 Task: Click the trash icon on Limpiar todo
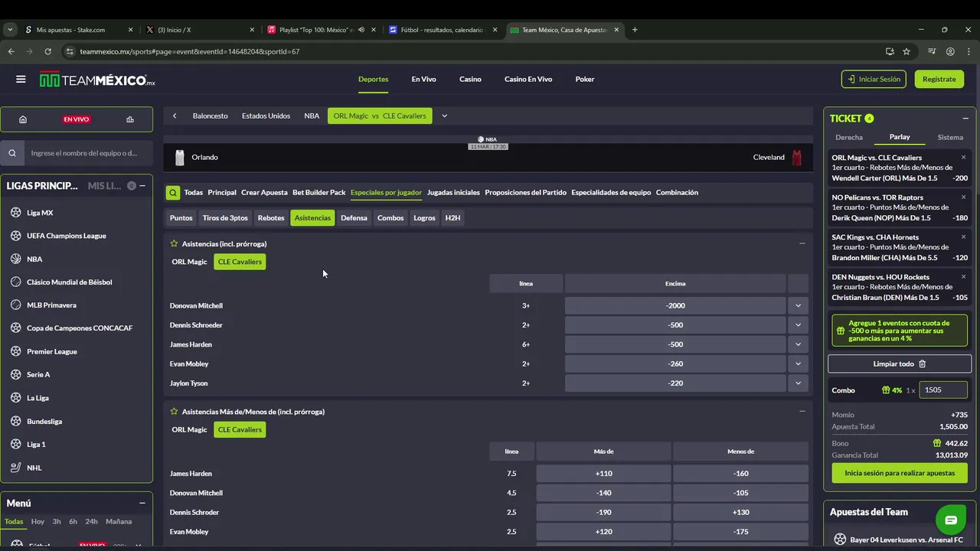[x=922, y=364]
